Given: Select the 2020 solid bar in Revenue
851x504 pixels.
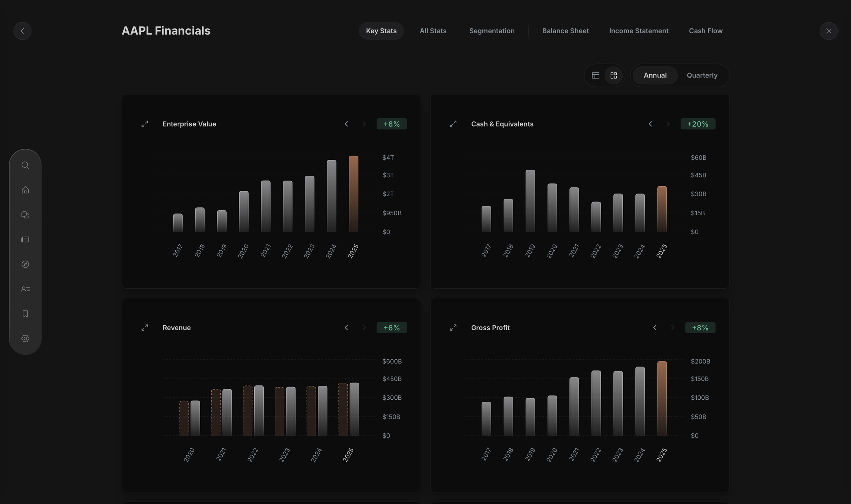Looking at the screenshot, I should click(195, 418).
